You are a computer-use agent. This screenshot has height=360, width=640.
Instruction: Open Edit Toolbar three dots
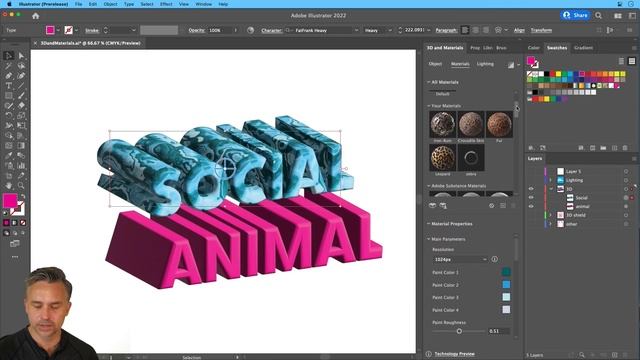point(15,257)
